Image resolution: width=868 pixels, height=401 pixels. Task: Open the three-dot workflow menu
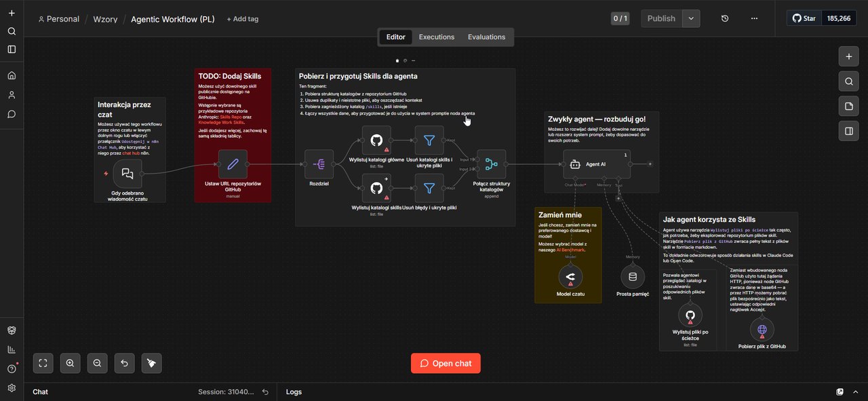(x=754, y=18)
